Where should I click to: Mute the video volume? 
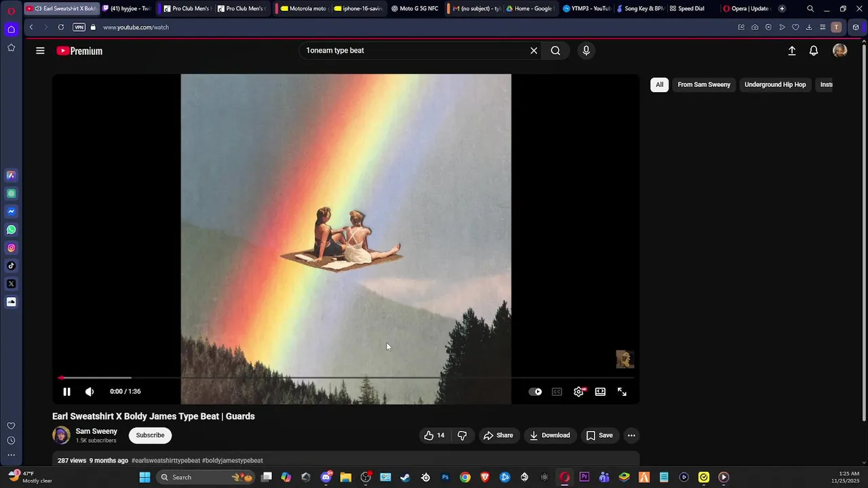90,392
